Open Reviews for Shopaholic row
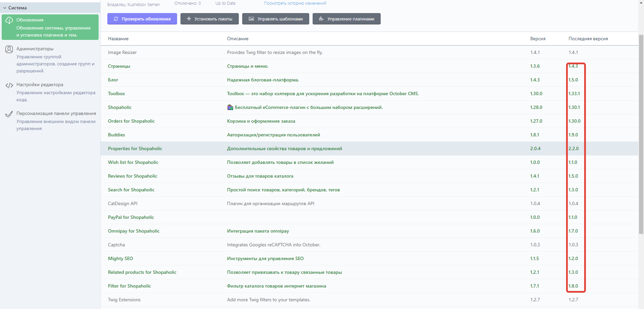The image size is (644, 309). (369, 176)
